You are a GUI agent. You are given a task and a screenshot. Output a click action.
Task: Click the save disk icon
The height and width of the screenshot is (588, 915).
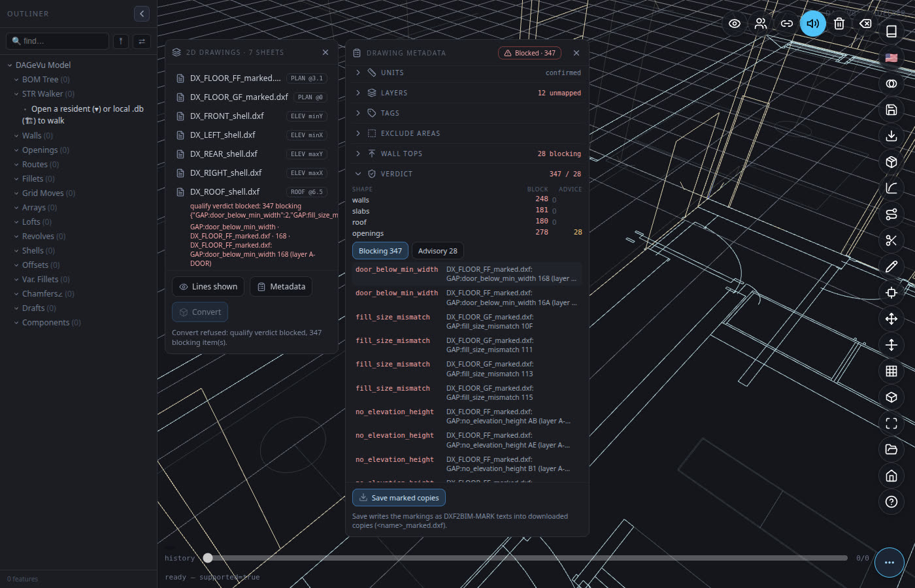click(x=891, y=110)
